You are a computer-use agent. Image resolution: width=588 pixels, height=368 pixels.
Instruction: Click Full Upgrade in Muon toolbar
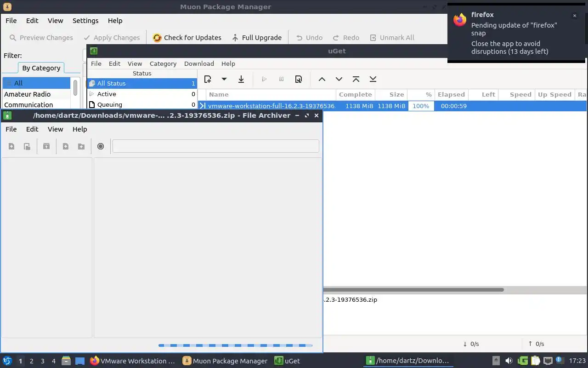coord(257,38)
